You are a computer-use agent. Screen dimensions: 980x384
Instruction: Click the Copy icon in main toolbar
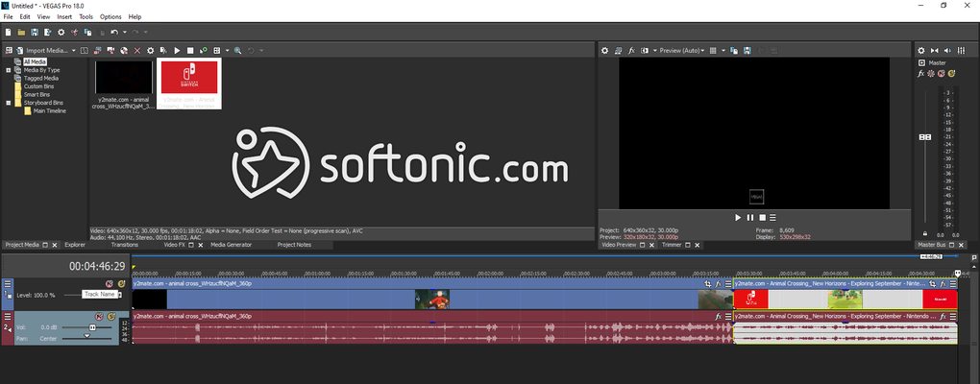coord(87,32)
